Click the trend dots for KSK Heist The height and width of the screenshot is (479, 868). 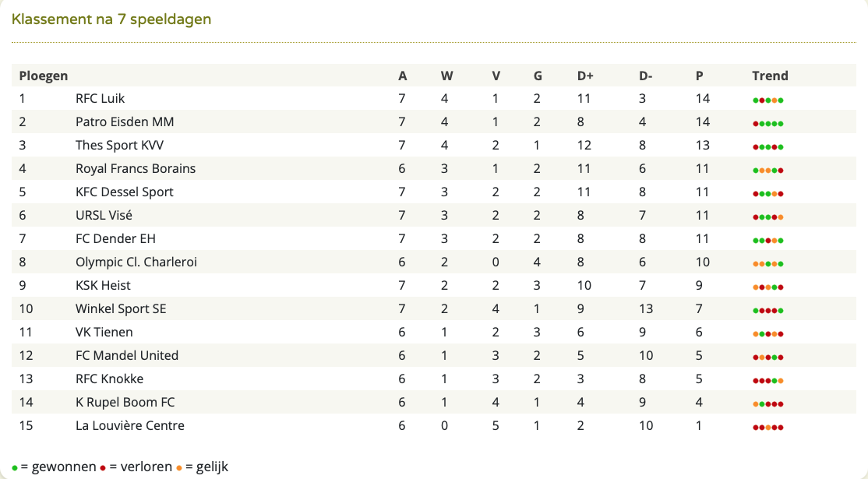click(x=767, y=287)
